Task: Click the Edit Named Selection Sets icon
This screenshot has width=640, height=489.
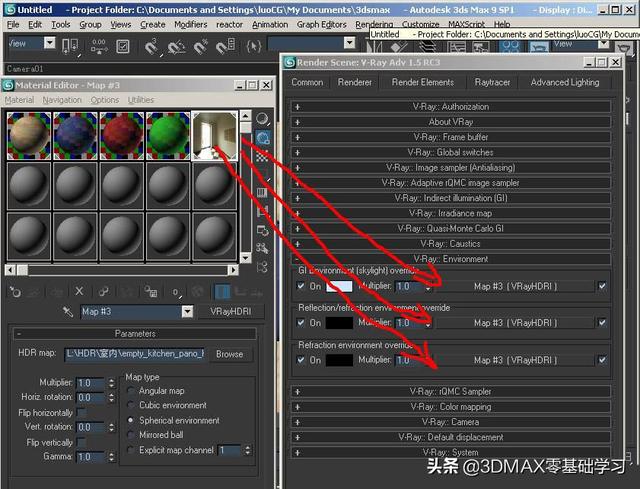Action: [x=254, y=46]
